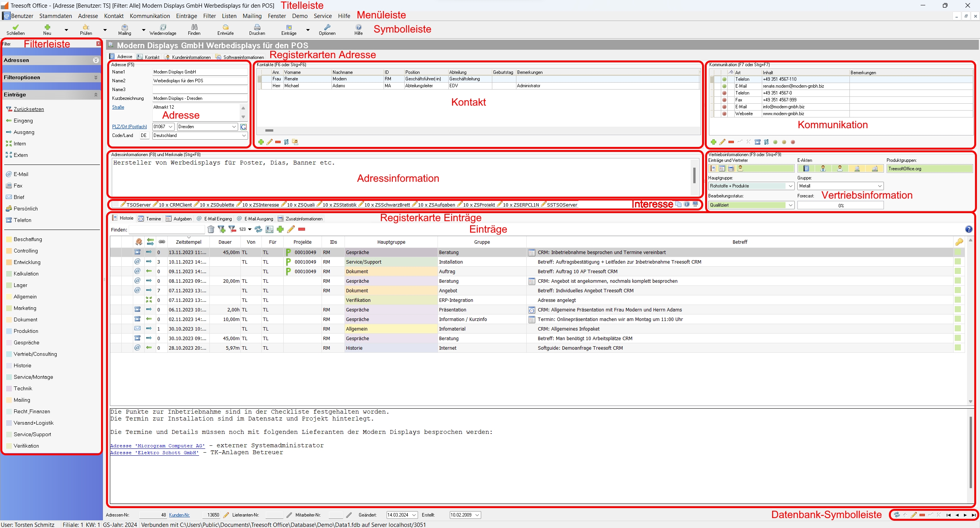
Task: Click the Kunden-Nr. link
Action: click(179, 515)
